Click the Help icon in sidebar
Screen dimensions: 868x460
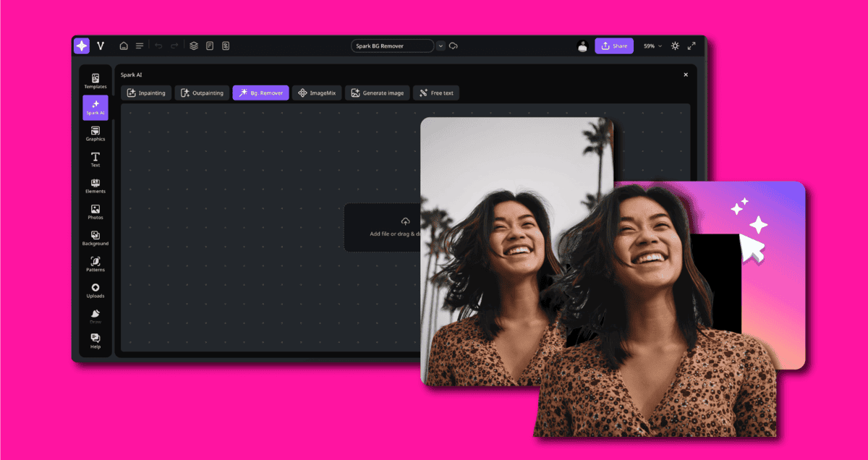coord(95,341)
